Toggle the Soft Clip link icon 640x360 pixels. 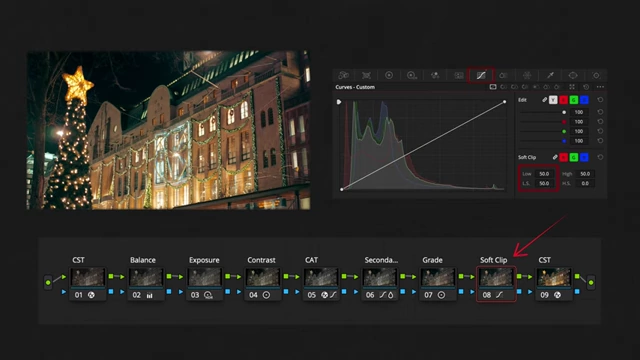[555, 157]
